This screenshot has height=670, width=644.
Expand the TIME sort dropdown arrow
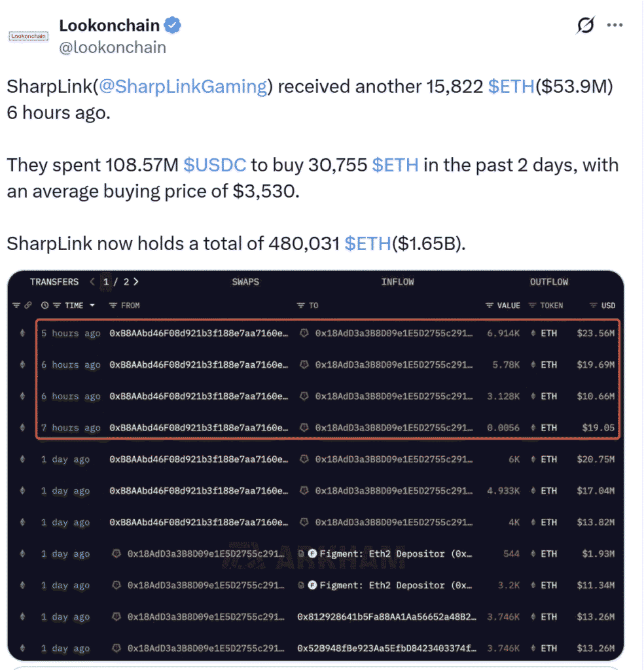click(x=92, y=306)
